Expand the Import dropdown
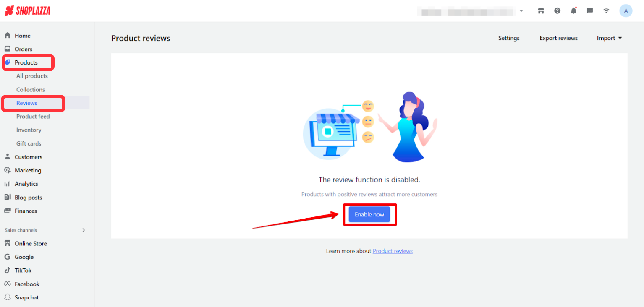Viewport: 644px width, 307px height. [609, 38]
